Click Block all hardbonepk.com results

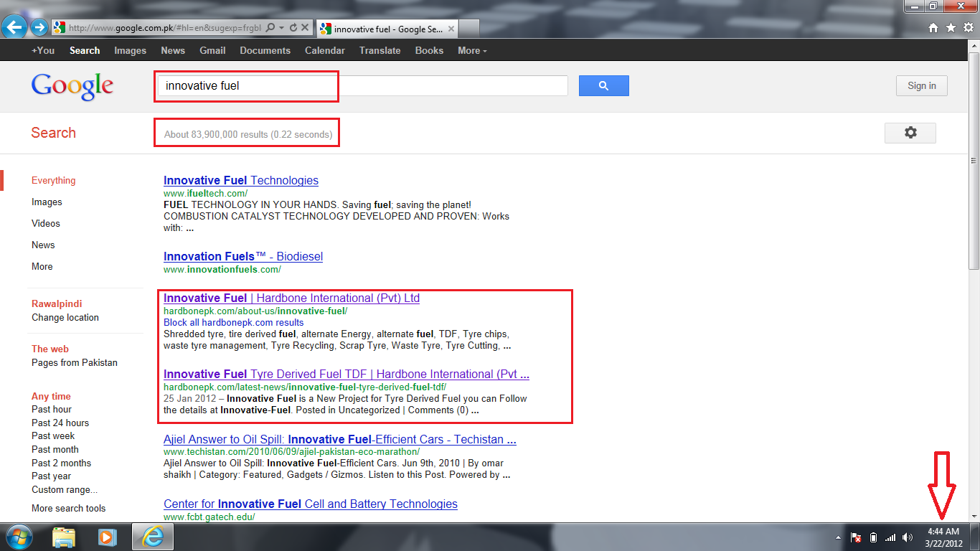tap(234, 322)
